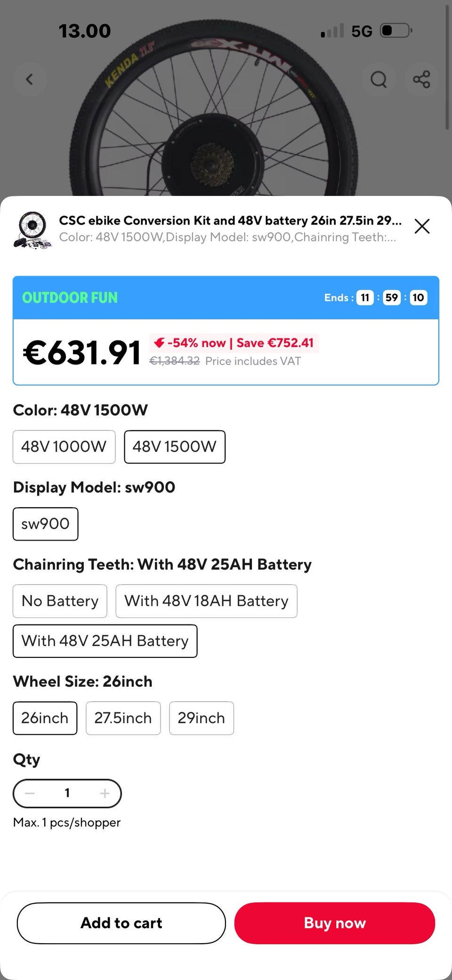
Task: Select the 48V 1000W option
Action: (64, 446)
